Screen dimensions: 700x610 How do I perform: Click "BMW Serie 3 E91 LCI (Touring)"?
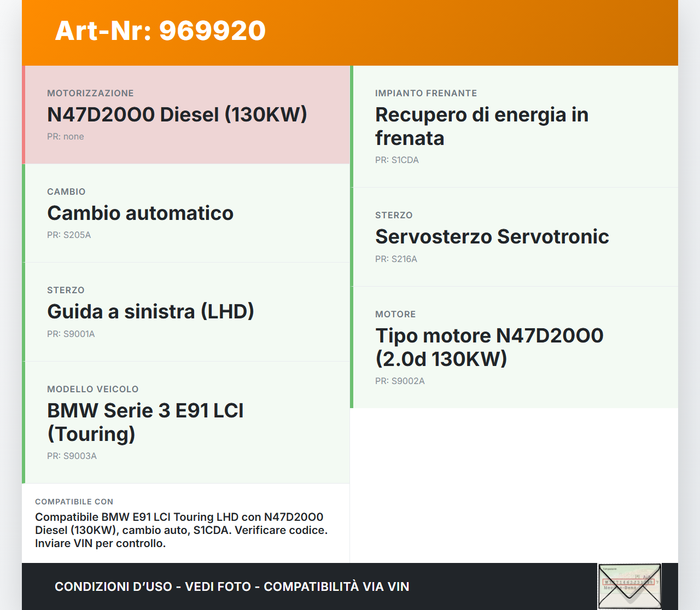145,422
